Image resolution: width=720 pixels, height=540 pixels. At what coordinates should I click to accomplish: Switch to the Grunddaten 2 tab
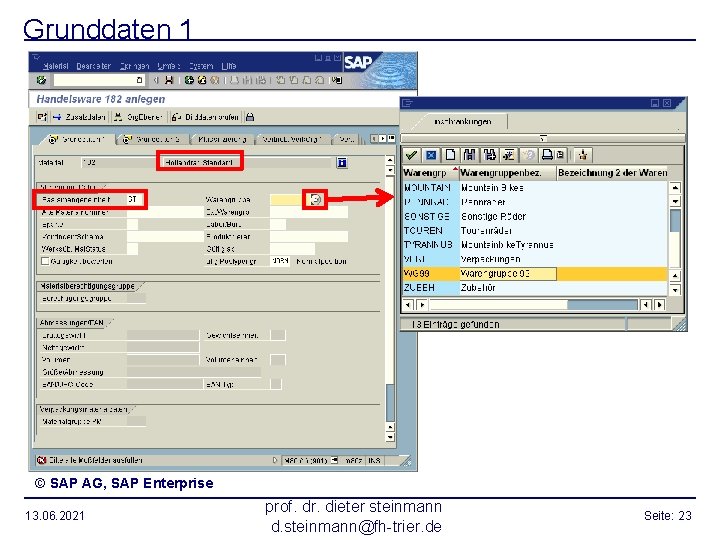point(152,139)
